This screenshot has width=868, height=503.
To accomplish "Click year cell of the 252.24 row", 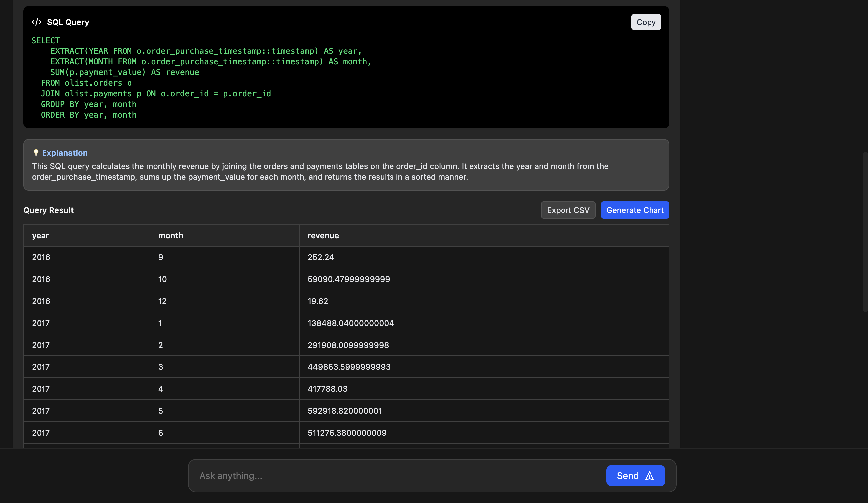I will tap(86, 257).
